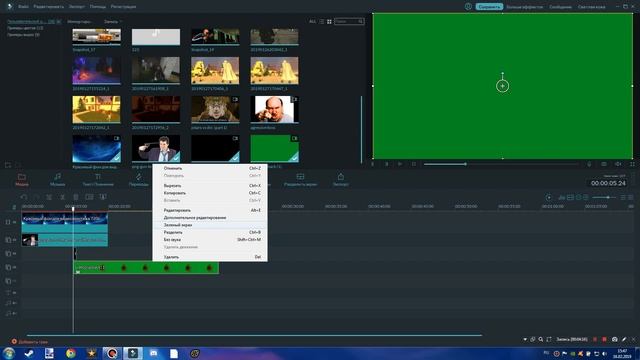Open the Больше эффектов link

click(525, 7)
